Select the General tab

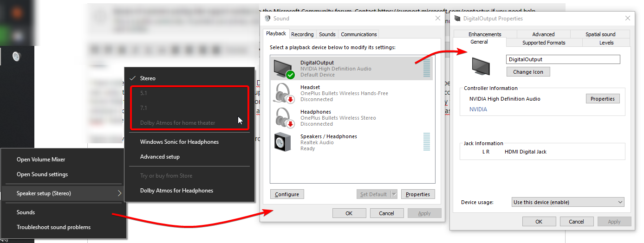pyautogui.click(x=479, y=42)
